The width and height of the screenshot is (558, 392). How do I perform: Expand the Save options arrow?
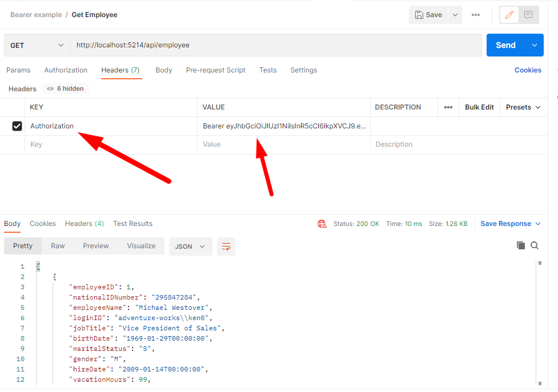[x=455, y=15]
